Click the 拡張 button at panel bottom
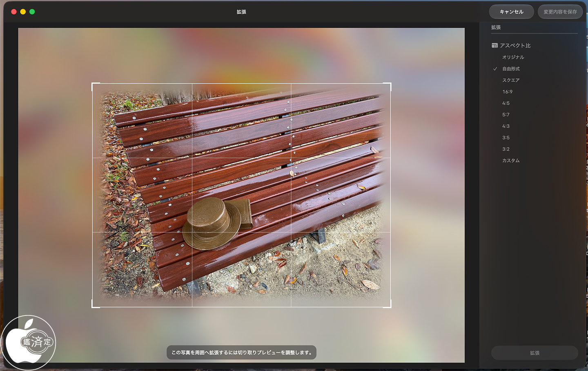This screenshot has width=588, height=371. click(535, 353)
